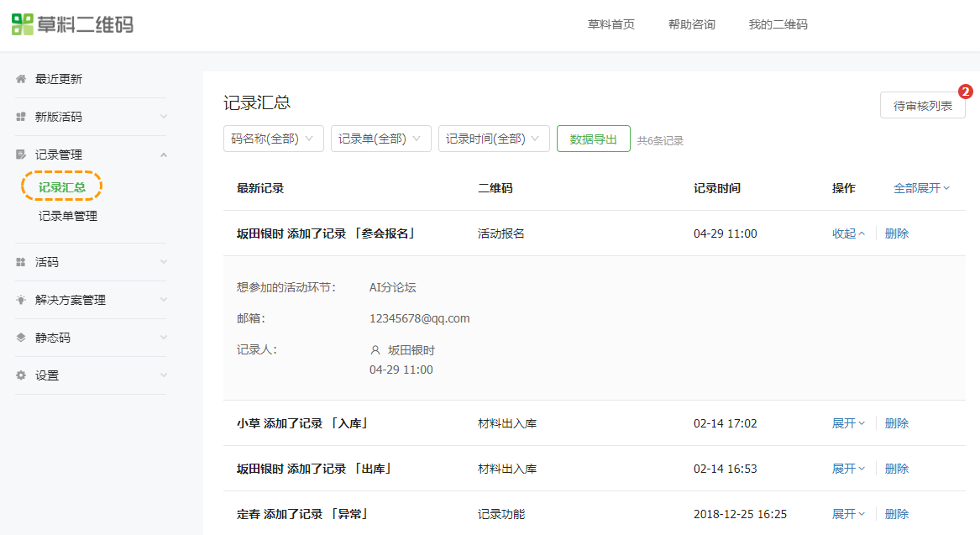Screen dimensions: 980x535
Task: Select 记录单管理 in the sidebar
Action: tap(67, 216)
